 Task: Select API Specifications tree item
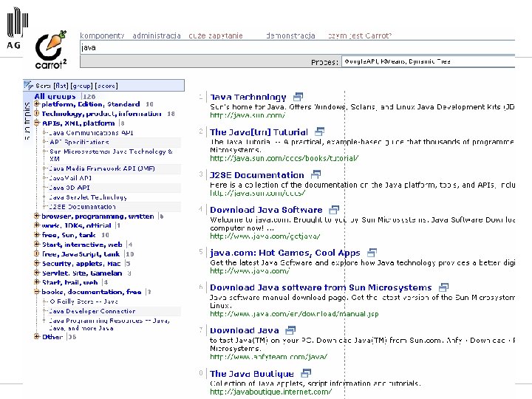[x=79, y=142]
